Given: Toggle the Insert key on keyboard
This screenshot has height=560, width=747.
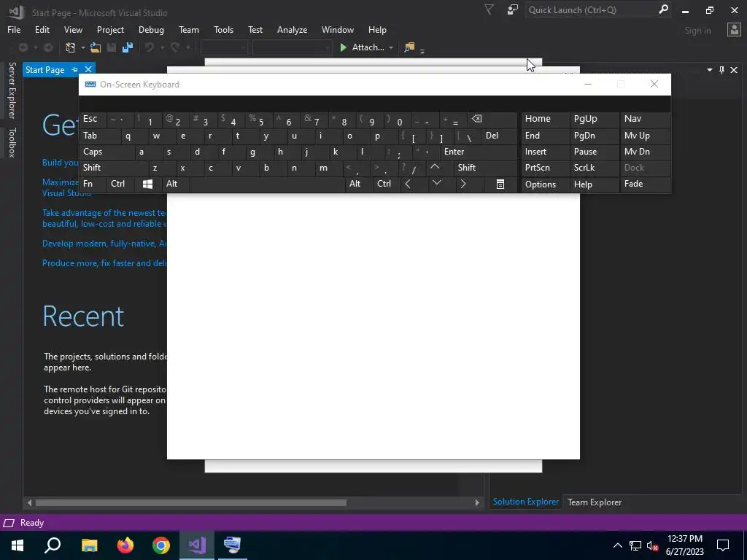Looking at the screenshot, I should click(545, 152).
